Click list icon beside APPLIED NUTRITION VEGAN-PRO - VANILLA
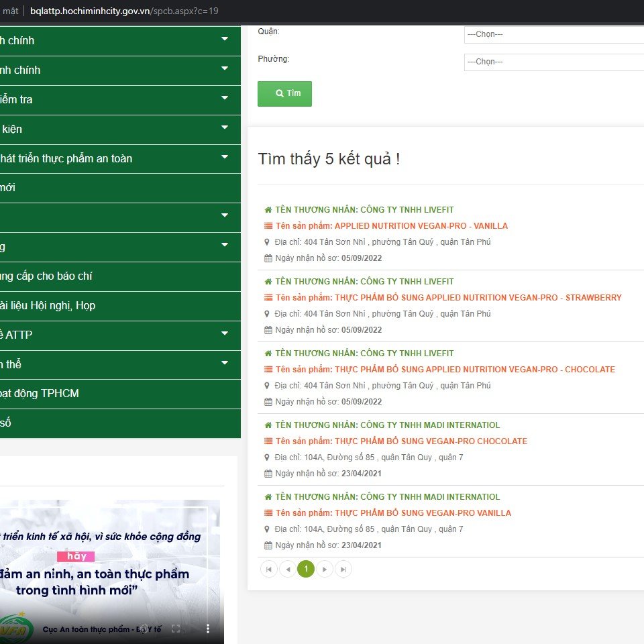Viewport: 644px width, 644px height. coord(268,226)
